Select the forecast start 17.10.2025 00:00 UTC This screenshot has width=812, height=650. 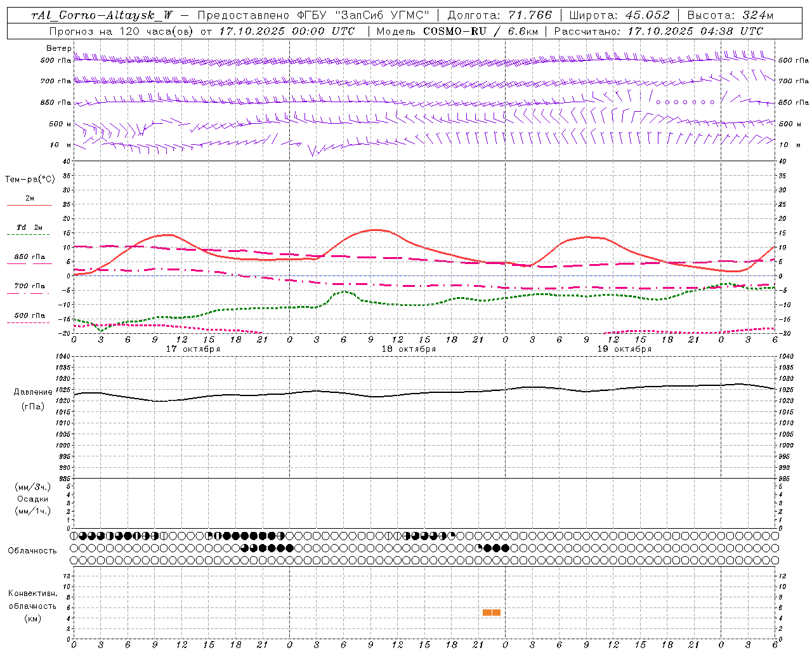tap(287, 31)
